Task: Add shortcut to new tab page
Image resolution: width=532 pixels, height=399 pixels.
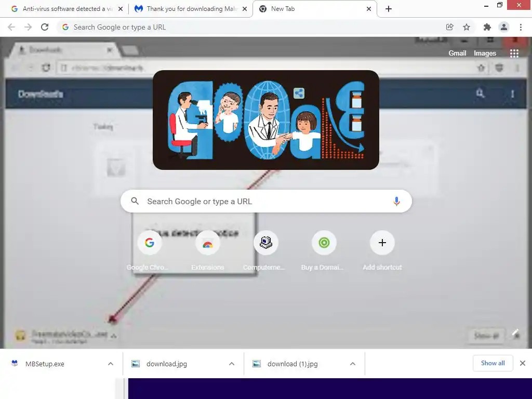Action: pos(382,250)
